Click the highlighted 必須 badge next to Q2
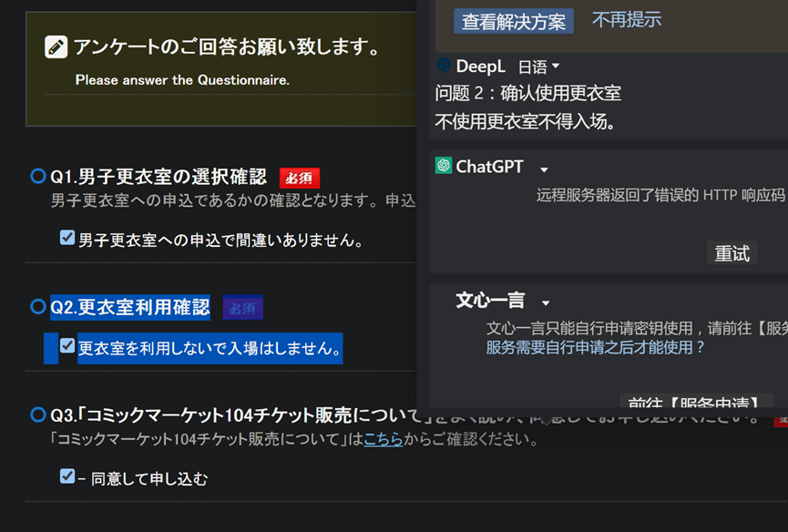 click(242, 308)
